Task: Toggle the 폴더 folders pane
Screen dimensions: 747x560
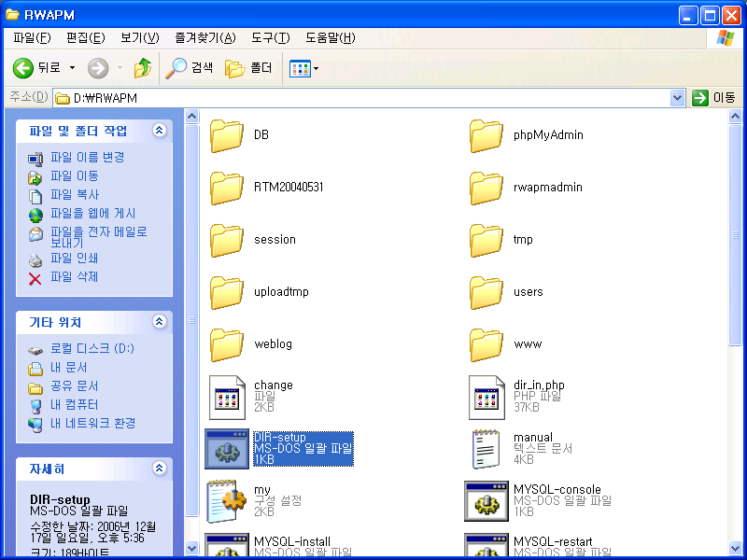Action: (248, 68)
